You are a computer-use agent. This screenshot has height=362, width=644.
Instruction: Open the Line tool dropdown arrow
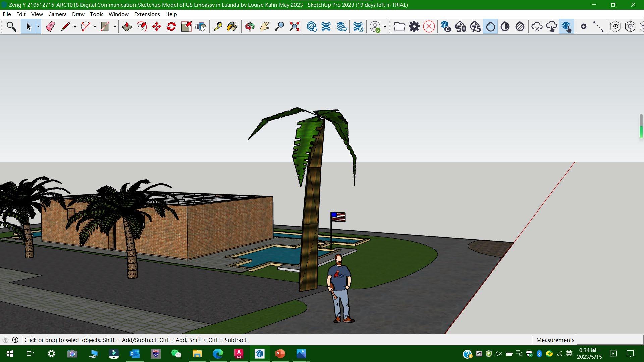click(75, 26)
